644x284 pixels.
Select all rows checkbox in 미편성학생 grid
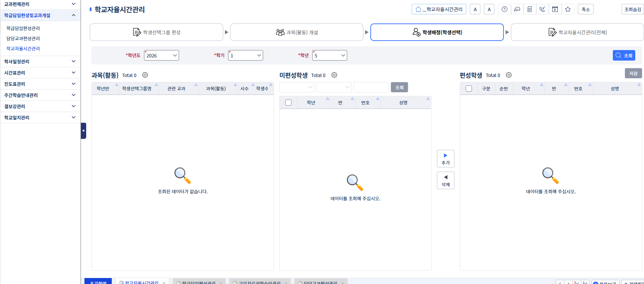(288, 103)
